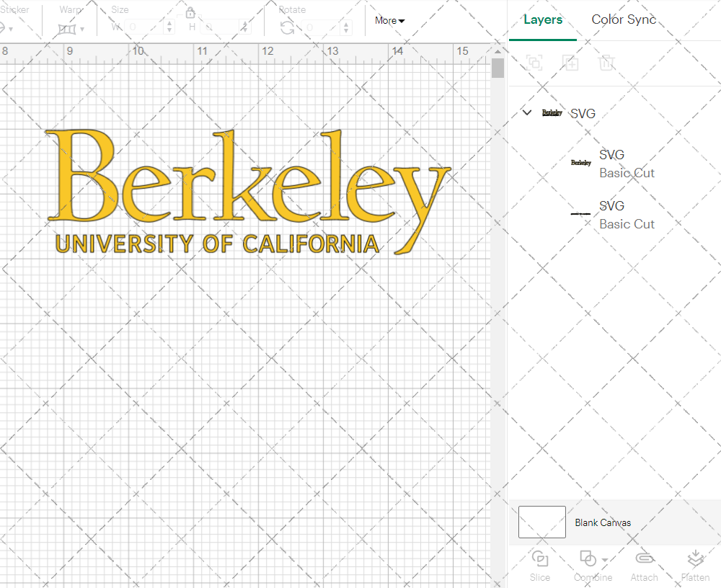Group the selected layers
The image size is (721, 588).
[534, 63]
